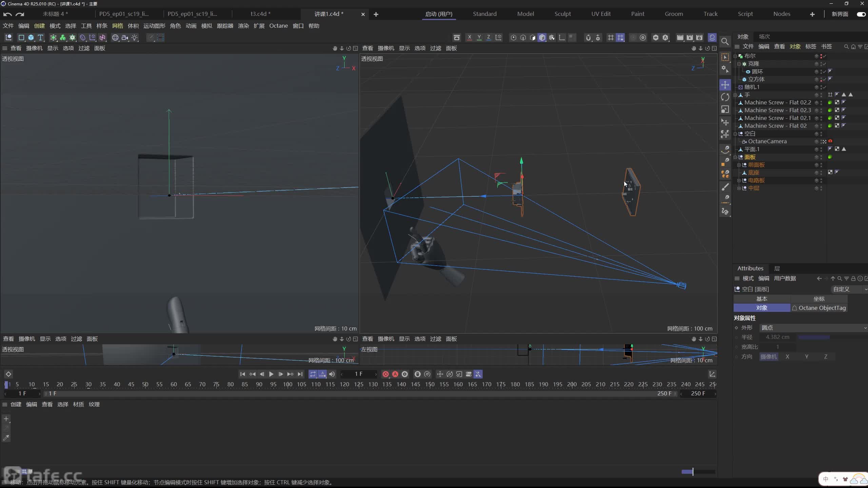Click the plus icon in material manager
Screen dimensions: 868x488
point(6,419)
